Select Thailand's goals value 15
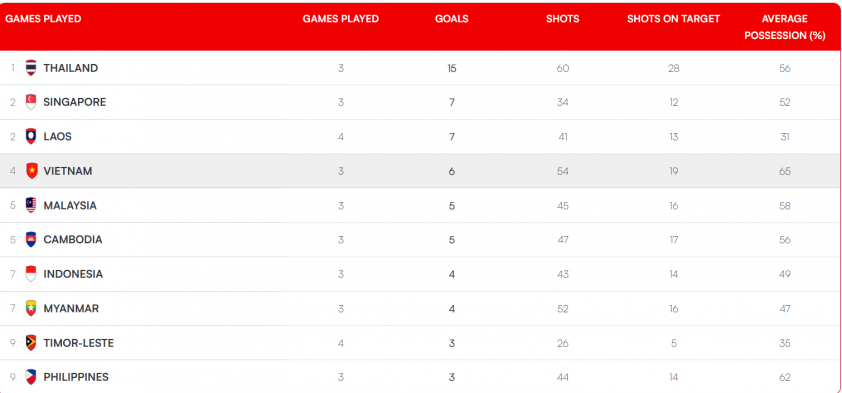This screenshot has width=842, height=393. (x=452, y=68)
